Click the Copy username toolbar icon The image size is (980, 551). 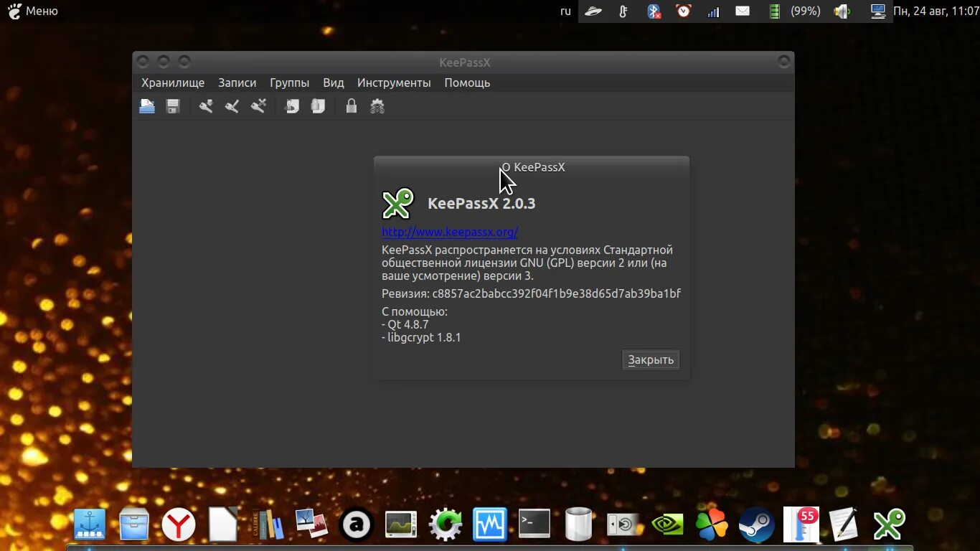(x=292, y=106)
